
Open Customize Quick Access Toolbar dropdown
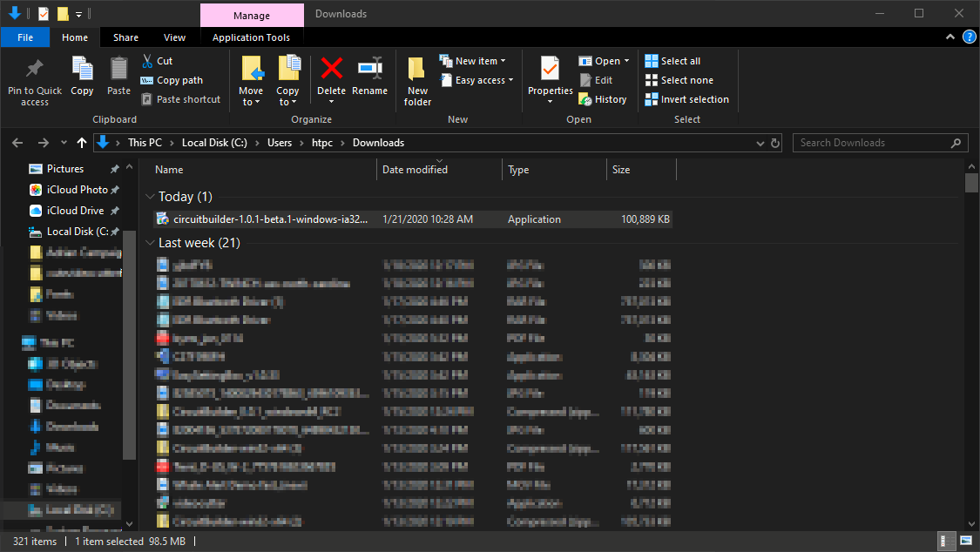tap(78, 14)
